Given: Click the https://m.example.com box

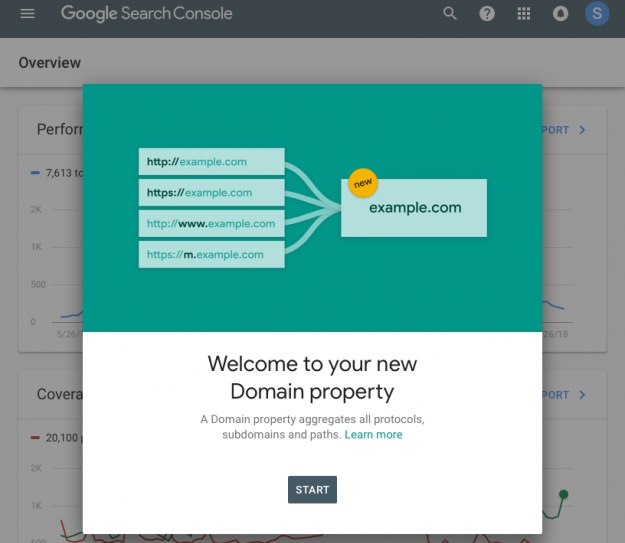Looking at the screenshot, I should (x=212, y=254).
